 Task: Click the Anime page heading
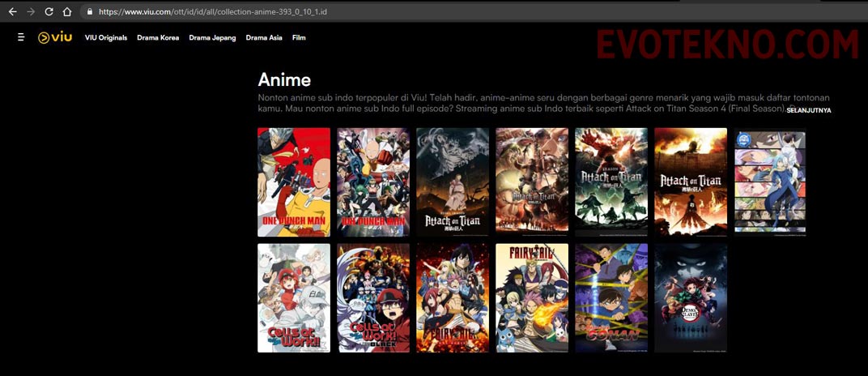tap(284, 79)
